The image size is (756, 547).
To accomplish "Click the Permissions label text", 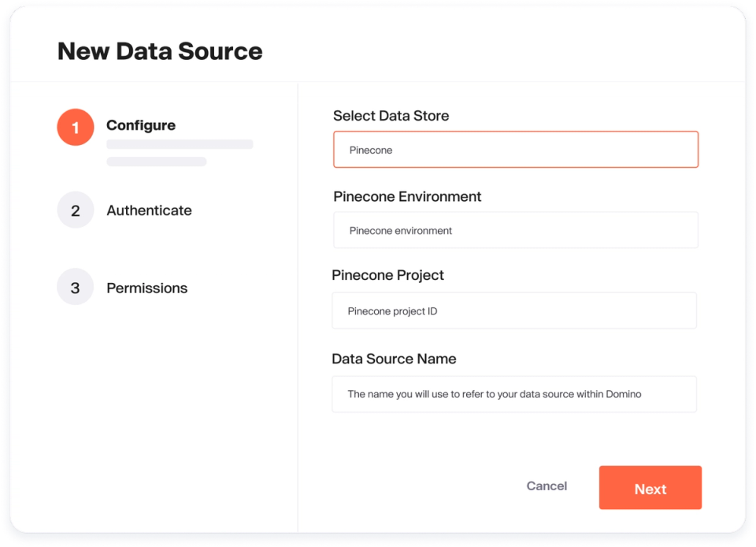I will click(x=146, y=288).
